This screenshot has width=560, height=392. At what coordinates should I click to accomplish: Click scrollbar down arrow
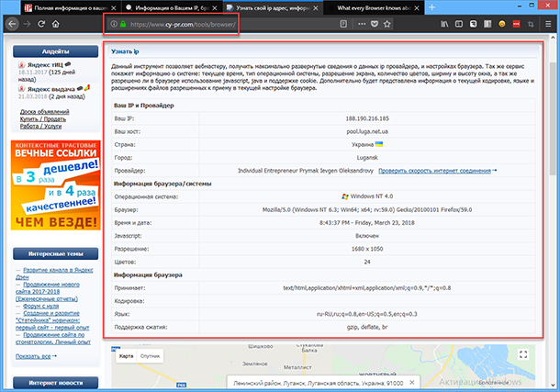(553, 386)
